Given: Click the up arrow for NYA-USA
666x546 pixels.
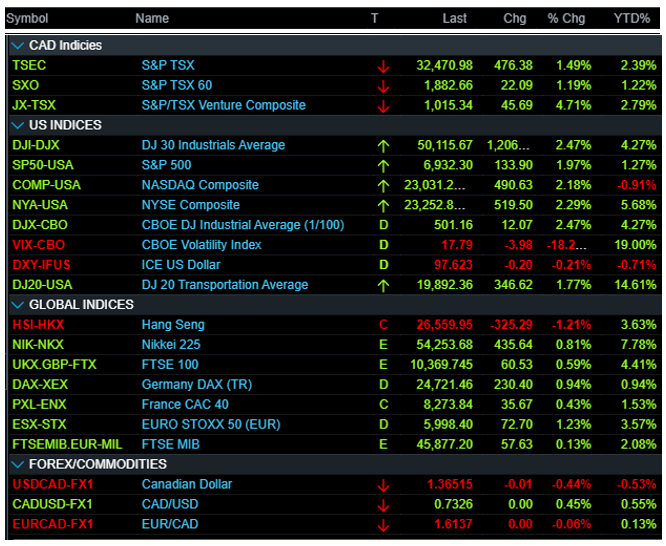Looking at the screenshot, I should [383, 206].
